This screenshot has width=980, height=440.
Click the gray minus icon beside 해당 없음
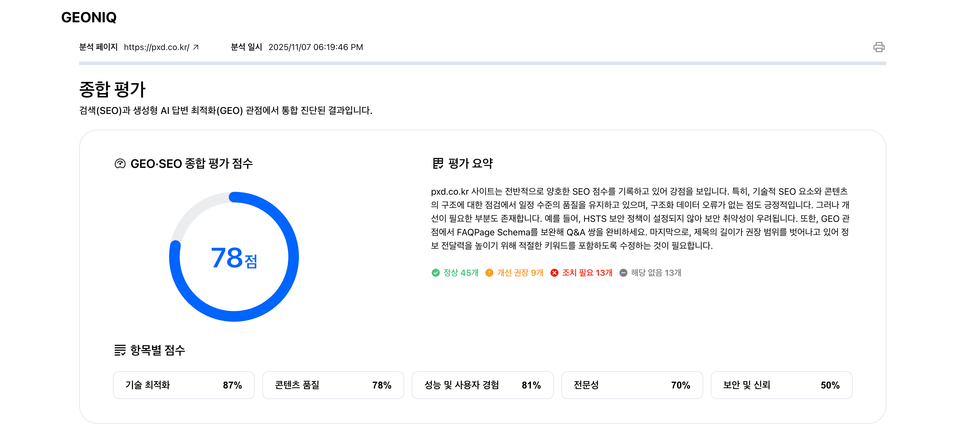click(623, 272)
